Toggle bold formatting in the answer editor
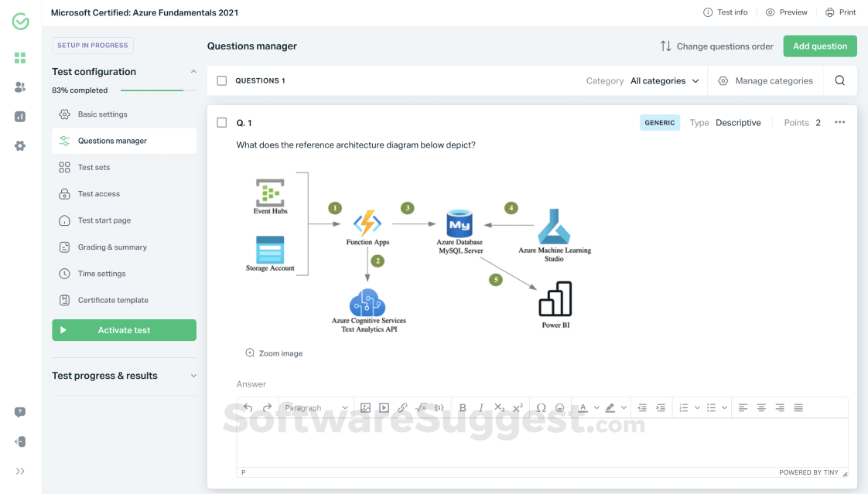This screenshot has height=494, width=868. pyautogui.click(x=462, y=407)
